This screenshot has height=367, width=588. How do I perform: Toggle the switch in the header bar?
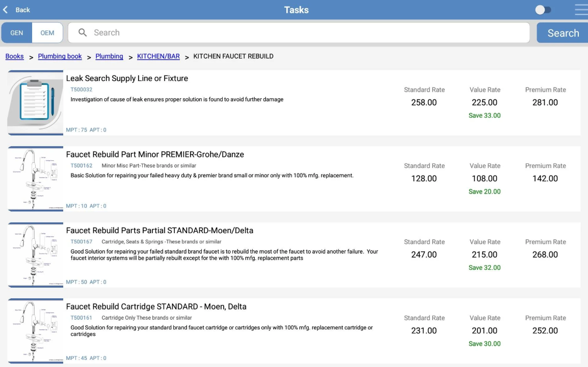(x=543, y=10)
